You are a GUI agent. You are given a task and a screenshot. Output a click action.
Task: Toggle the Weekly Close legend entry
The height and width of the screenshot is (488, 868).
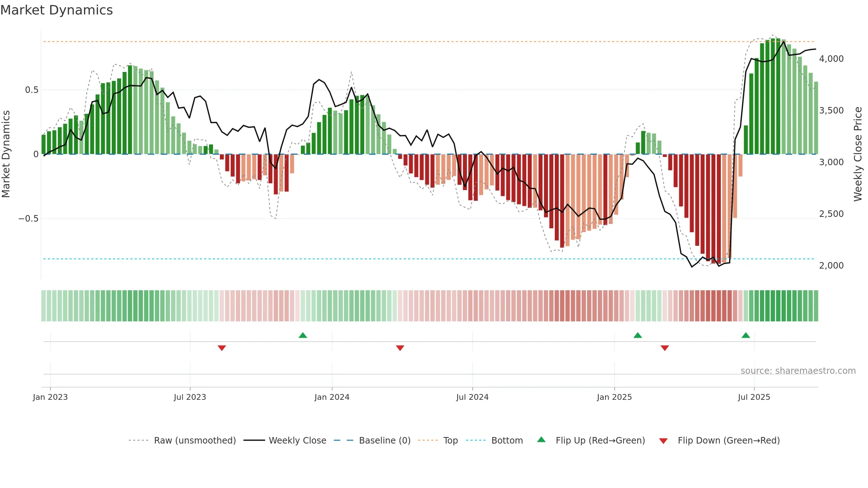[285, 440]
